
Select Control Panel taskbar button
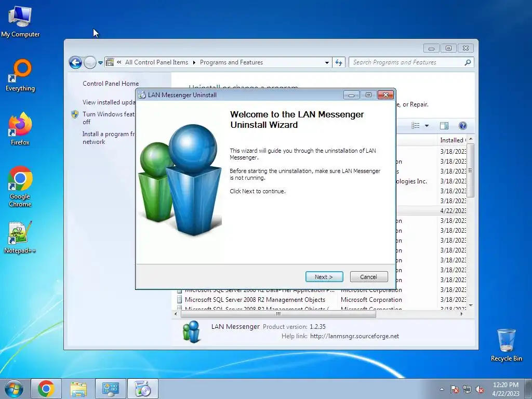(111, 389)
